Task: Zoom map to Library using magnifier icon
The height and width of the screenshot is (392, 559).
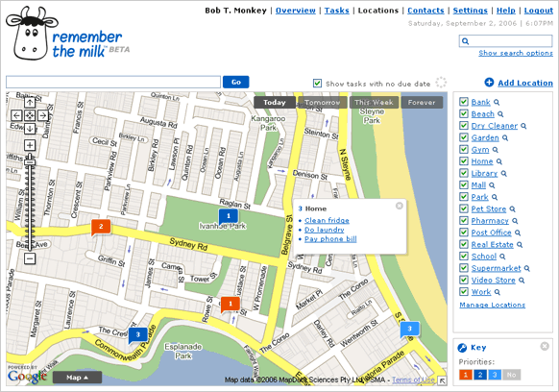Action: pos(503,174)
